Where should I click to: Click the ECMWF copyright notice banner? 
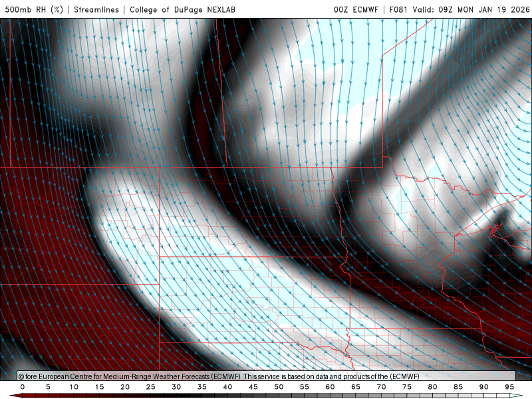point(267,376)
